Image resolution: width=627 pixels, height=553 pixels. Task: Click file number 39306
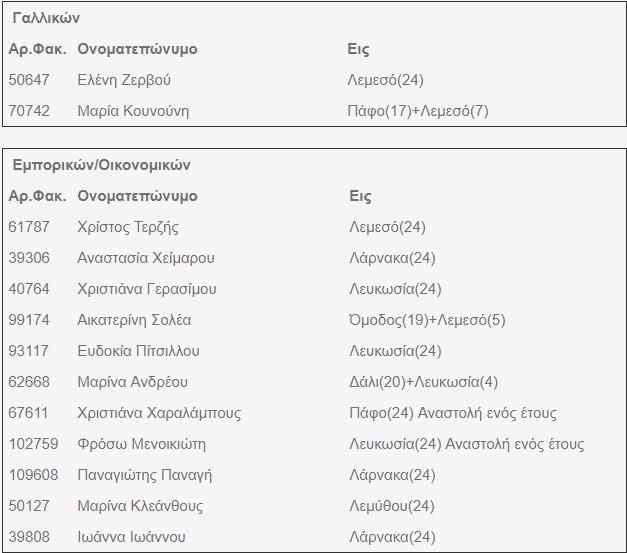click(x=29, y=258)
